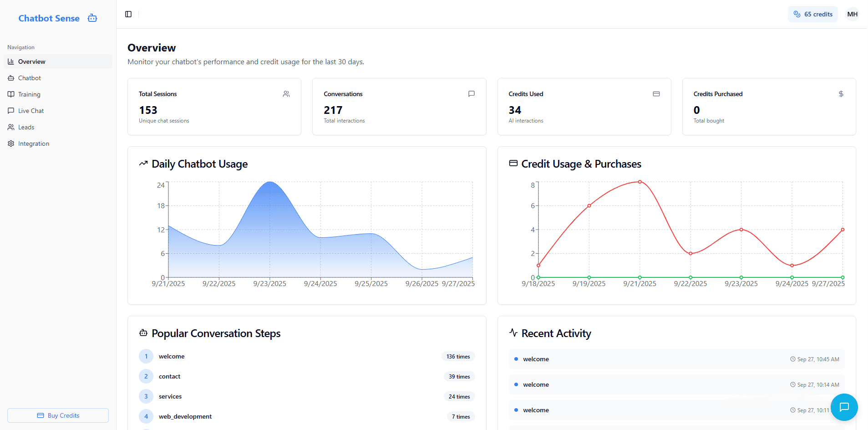Screen dimensions: 868x430
Task: Click the Leads person icon in the sidebar
Action: [11, 127]
